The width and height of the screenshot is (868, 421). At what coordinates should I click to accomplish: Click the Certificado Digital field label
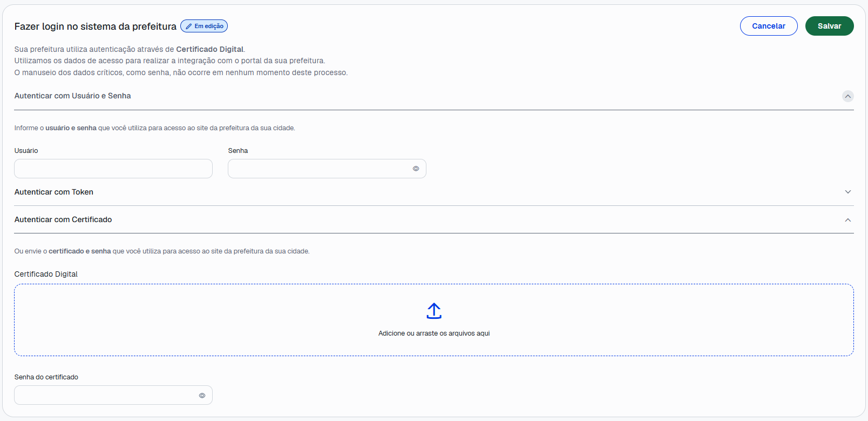[x=46, y=274]
